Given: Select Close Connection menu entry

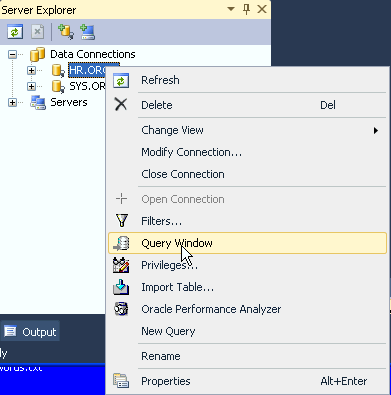Looking at the screenshot, I should (x=247, y=174).
